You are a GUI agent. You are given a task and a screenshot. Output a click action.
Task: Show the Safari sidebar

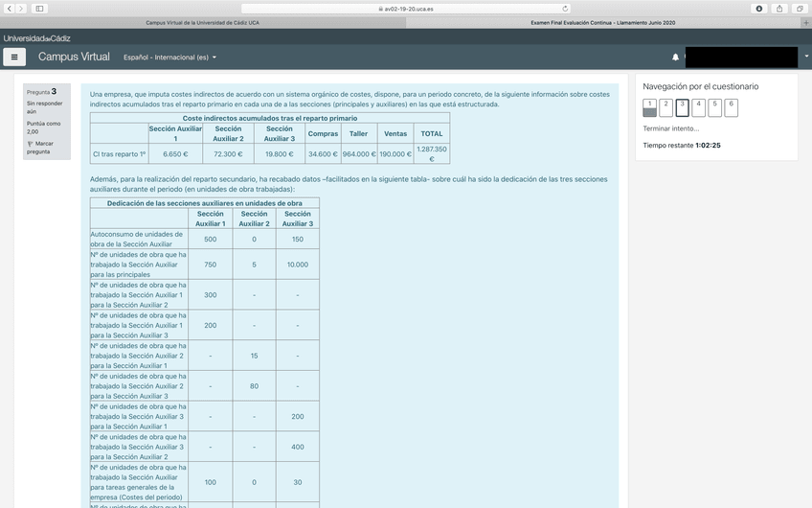tap(39, 9)
